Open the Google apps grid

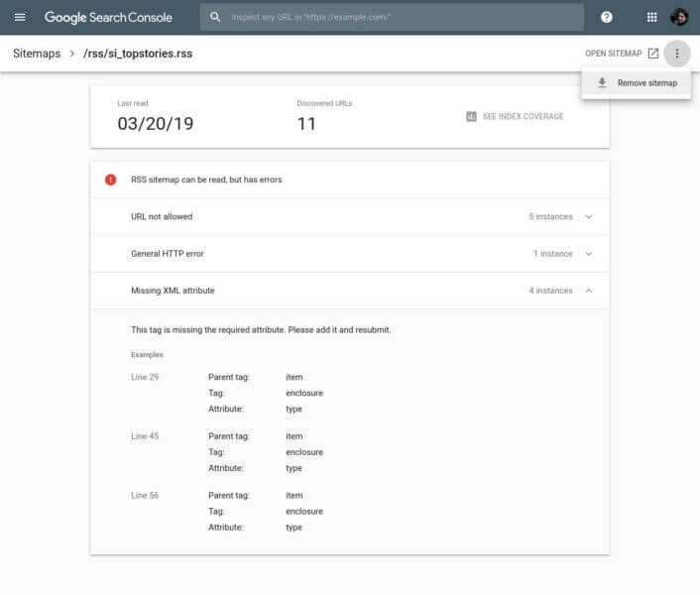[651, 18]
